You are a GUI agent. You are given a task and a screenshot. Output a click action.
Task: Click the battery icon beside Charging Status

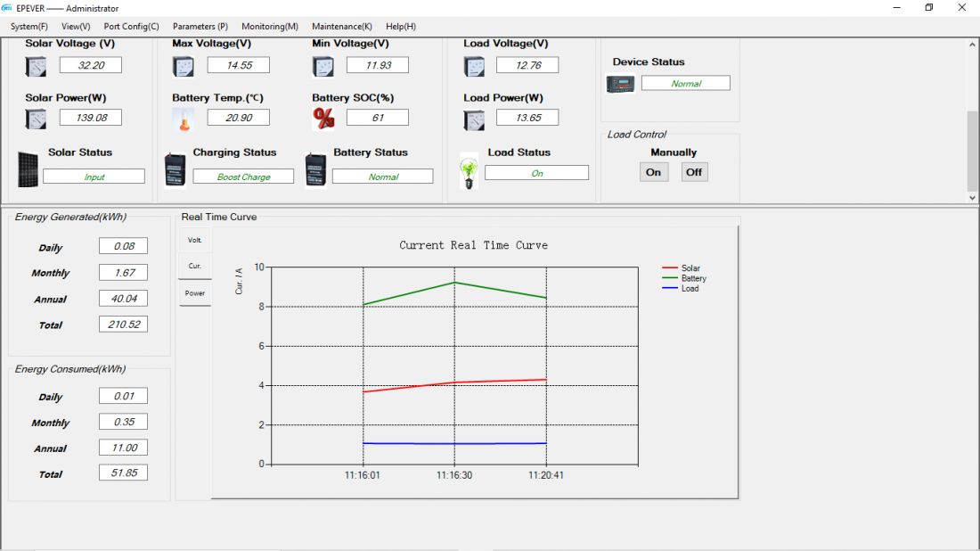pyautogui.click(x=175, y=169)
